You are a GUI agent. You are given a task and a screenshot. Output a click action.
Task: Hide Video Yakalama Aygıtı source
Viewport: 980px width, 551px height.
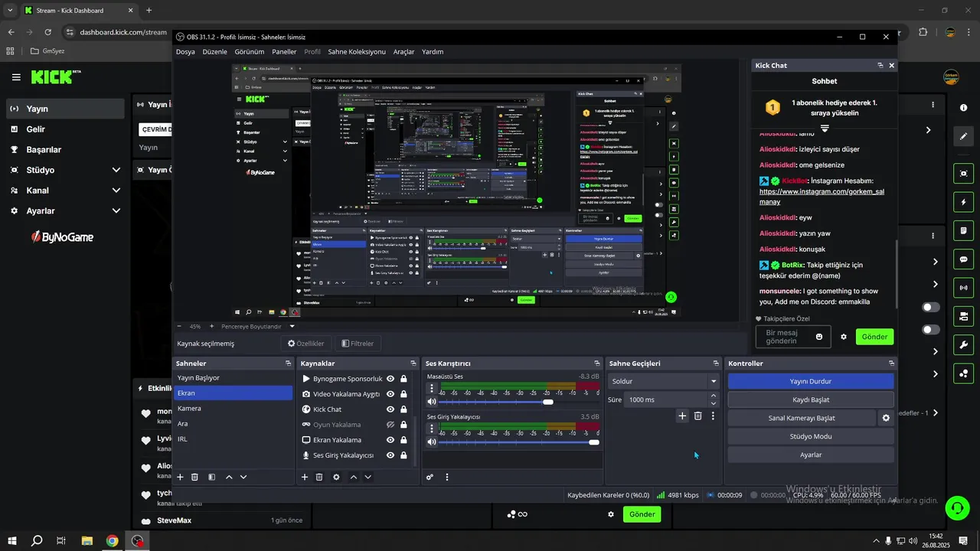(x=390, y=394)
